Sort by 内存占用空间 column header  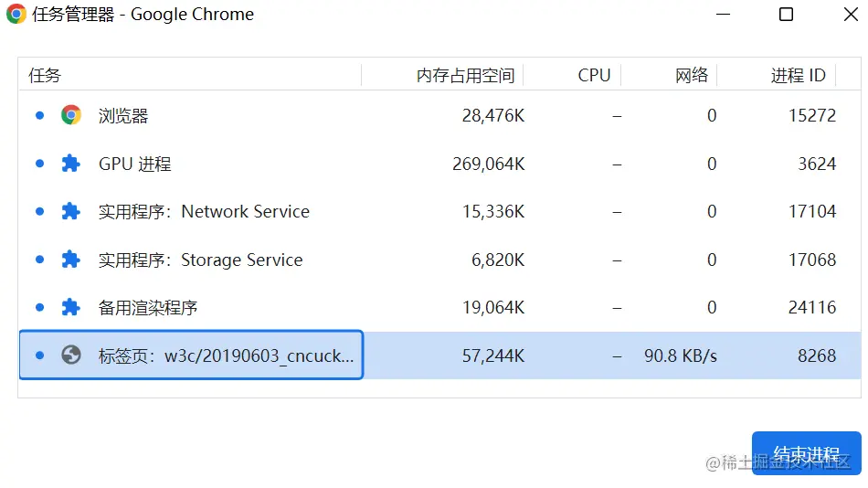coord(465,75)
